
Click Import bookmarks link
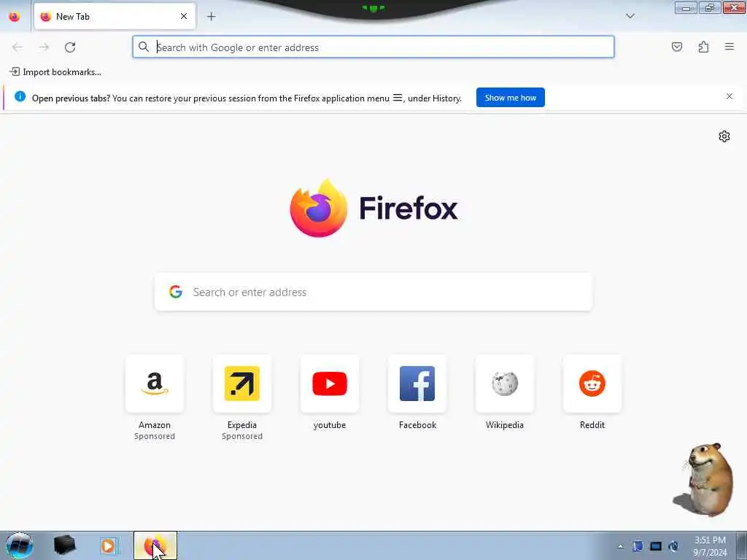tap(55, 72)
